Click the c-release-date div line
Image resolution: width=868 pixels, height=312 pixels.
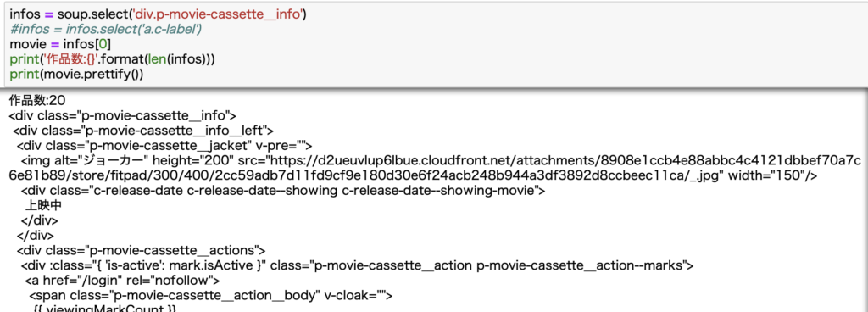click(283, 191)
